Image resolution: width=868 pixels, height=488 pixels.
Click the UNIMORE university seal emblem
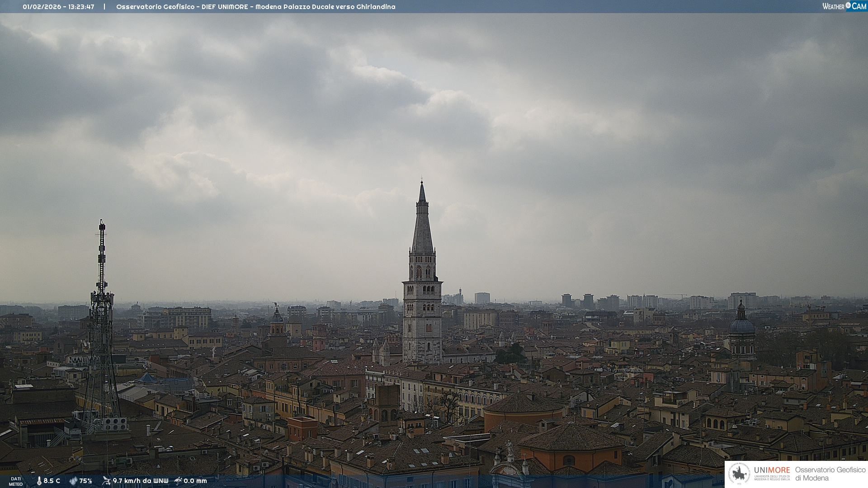pos(739,474)
